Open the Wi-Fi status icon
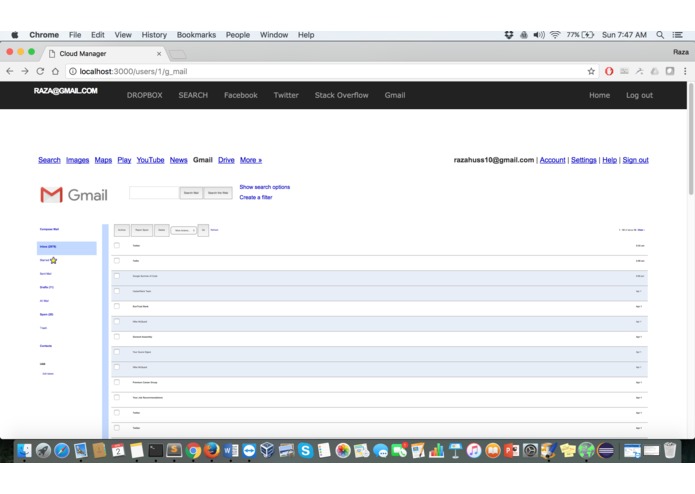695x494 pixels. point(555,35)
